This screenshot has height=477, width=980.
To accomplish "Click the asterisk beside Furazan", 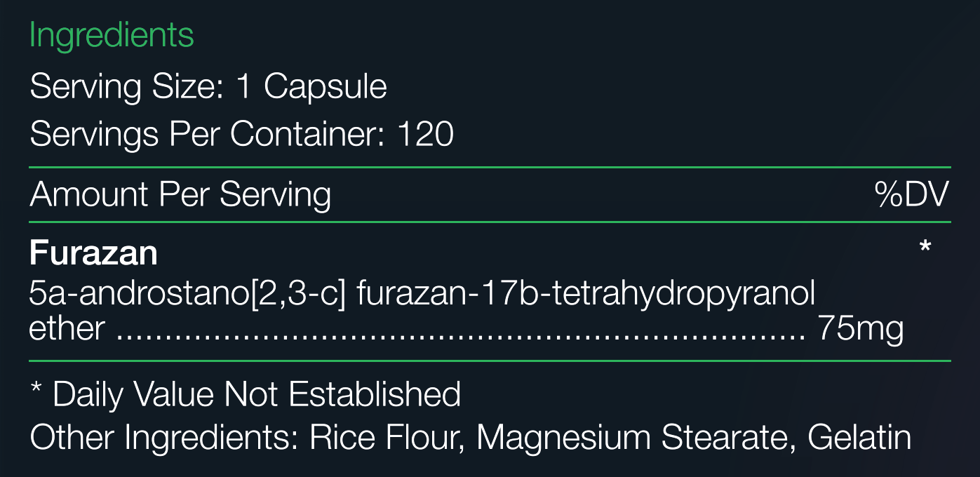I will tap(925, 247).
